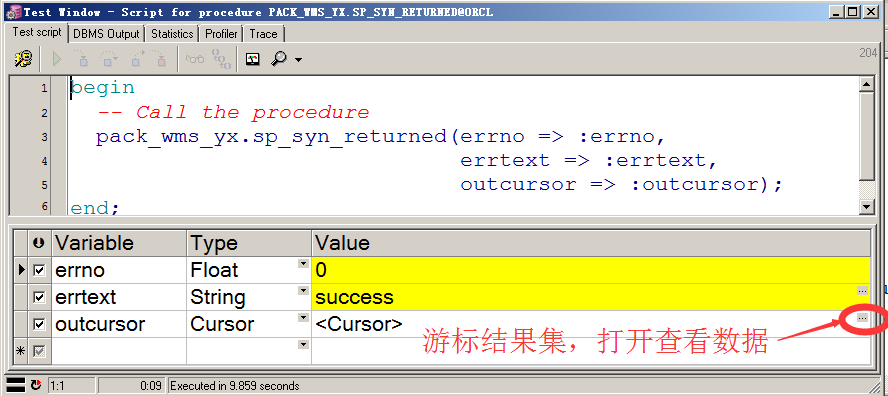
Task: Click the exclamation header icon in variable grid
Action: [x=40, y=244]
